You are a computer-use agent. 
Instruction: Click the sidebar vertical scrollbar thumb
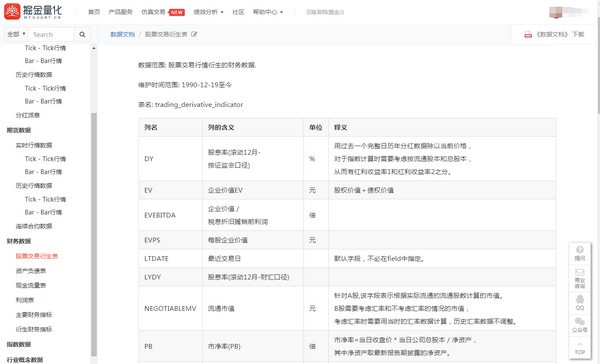[94, 234]
